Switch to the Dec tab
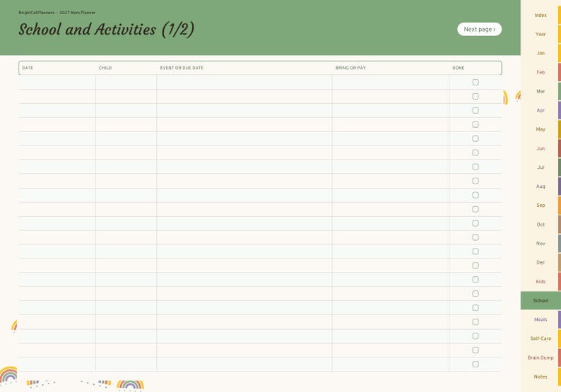561x392 pixels. click(x=541, y=262)
